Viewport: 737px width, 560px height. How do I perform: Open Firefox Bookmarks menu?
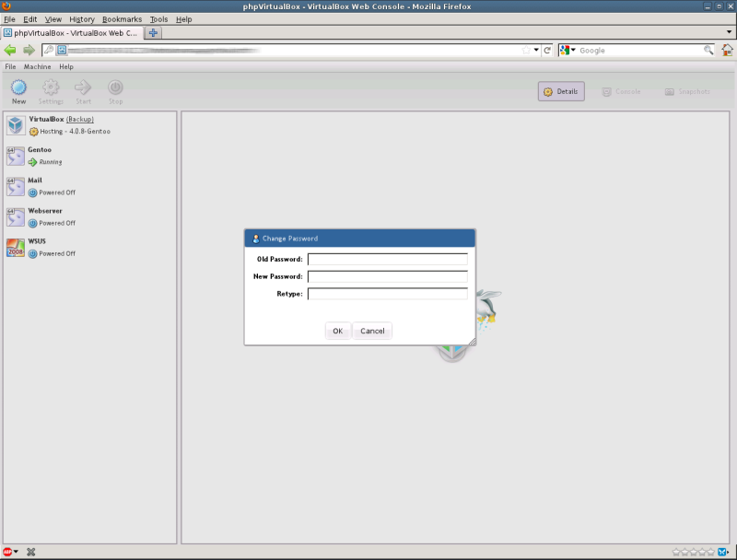click(123, 19)
